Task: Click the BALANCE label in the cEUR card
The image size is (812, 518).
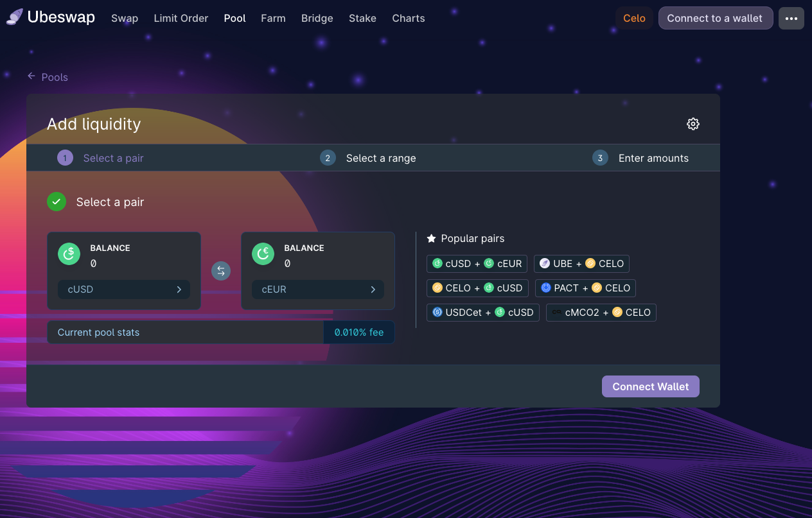Action: 304,248
